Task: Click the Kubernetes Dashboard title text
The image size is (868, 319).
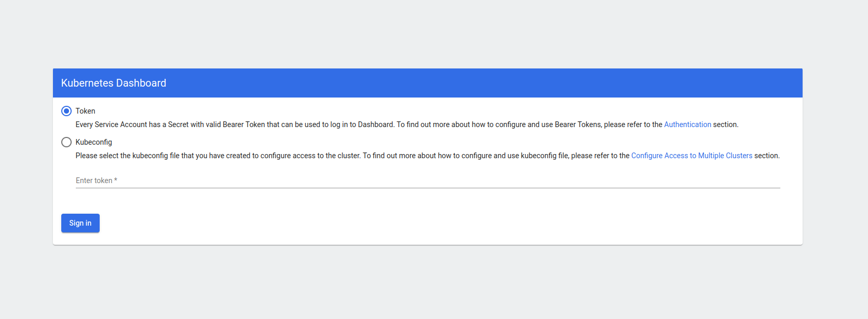Action: coord(114,83)
